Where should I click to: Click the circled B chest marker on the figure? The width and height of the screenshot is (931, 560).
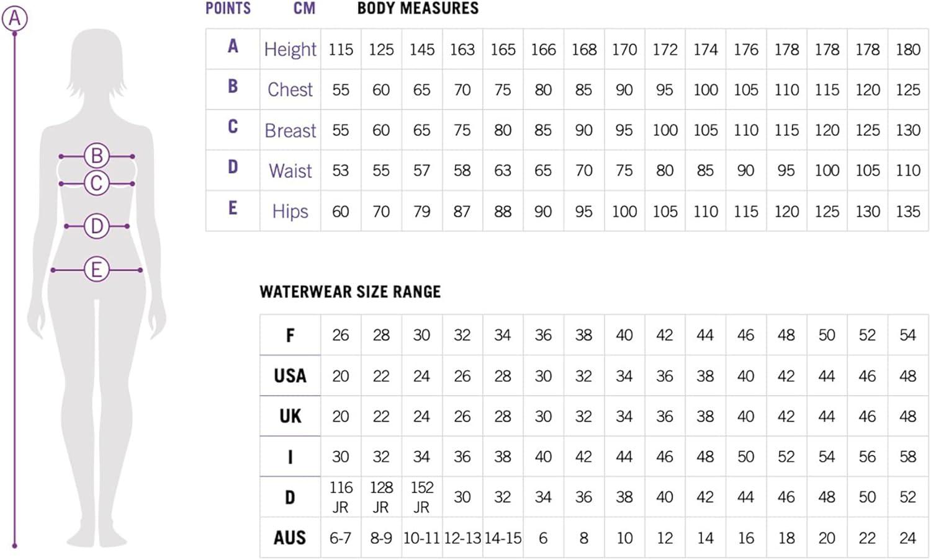point(97,156)
